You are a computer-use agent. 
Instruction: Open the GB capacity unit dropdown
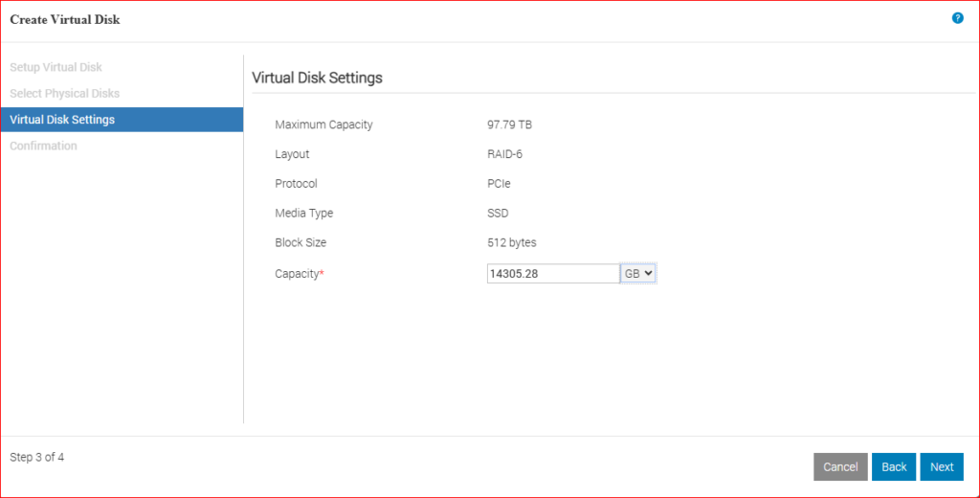click(638, 274)
